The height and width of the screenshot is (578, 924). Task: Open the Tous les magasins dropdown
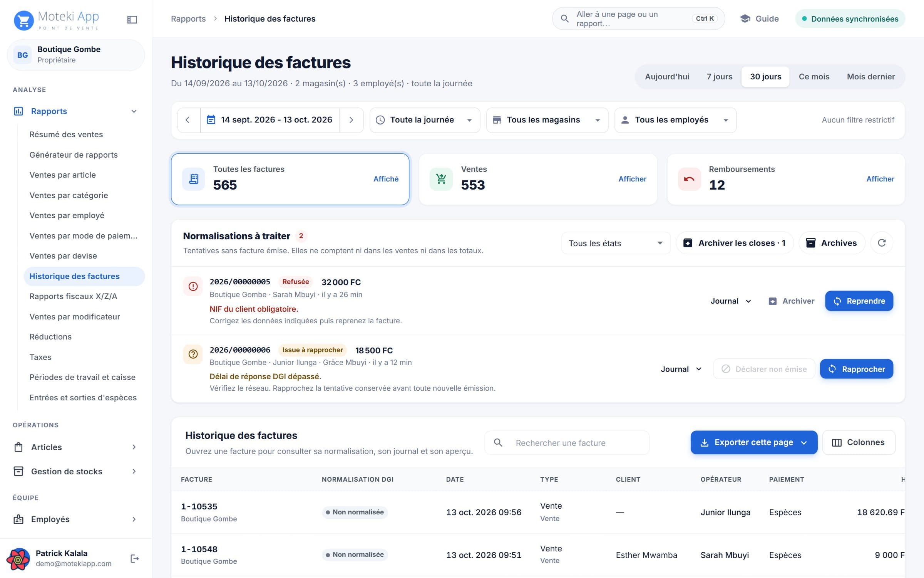click(547, 120)
